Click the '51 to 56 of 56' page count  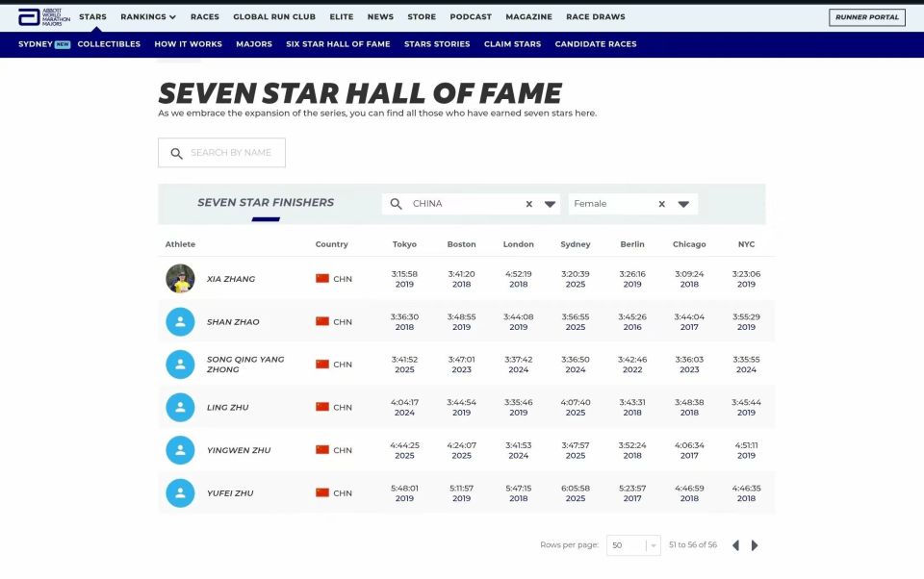click(x=693, y=544)
